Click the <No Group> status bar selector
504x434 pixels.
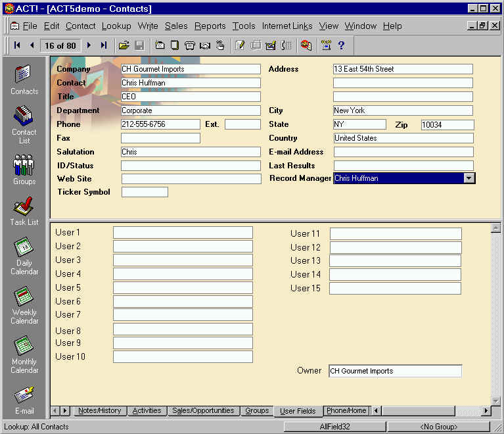pyautogui.click(x=438, y=427)
